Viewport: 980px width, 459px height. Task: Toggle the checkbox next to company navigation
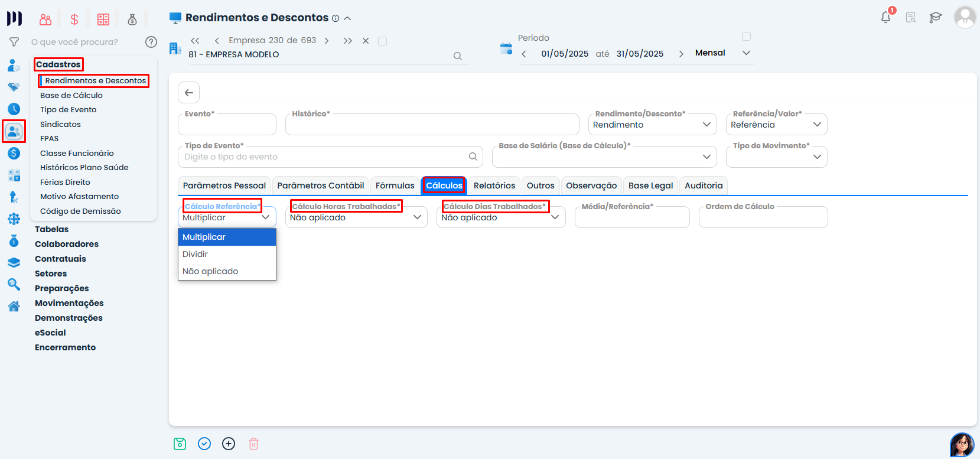tap(382, 41)
